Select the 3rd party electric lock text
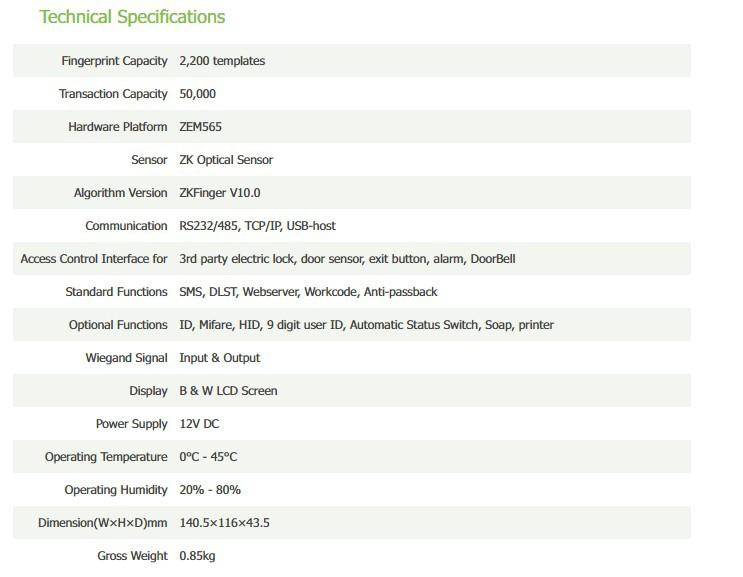Viewport: 743px width, 577px height. (x=237, y=259)
